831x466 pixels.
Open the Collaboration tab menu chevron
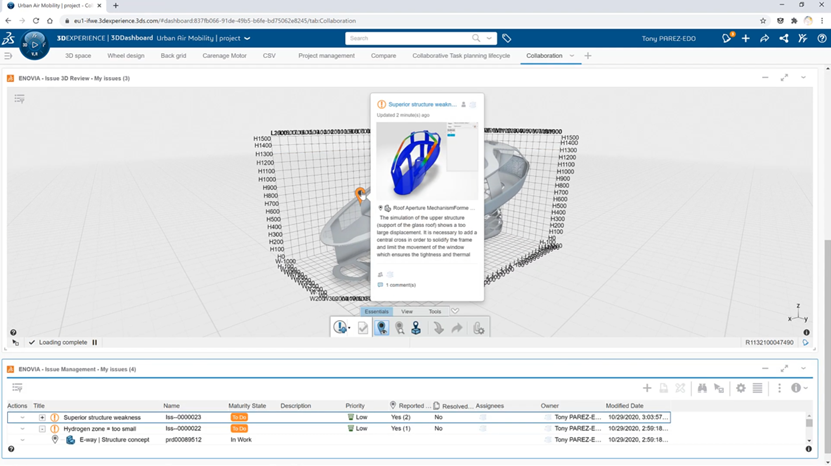click(572, 56)
